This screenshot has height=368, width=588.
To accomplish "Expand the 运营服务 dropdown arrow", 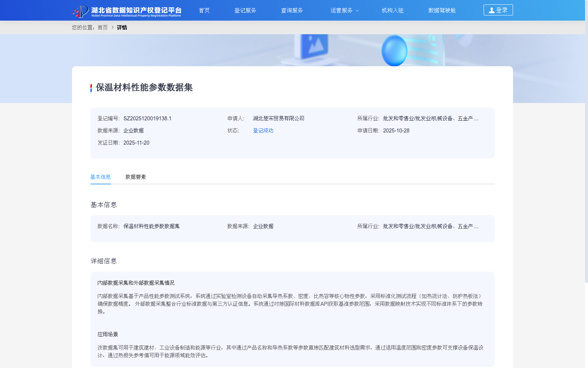I will (357, 11).
